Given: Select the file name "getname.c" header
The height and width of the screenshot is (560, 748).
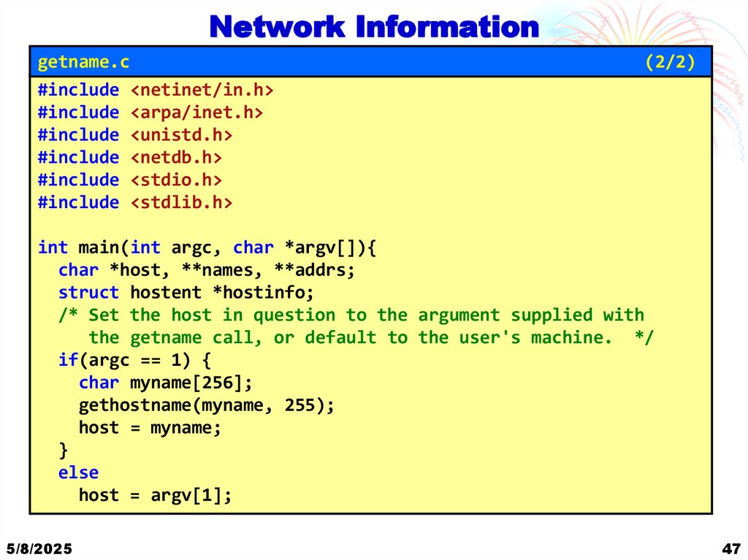Looking at the screenshot, I should [x=83, y=62].
